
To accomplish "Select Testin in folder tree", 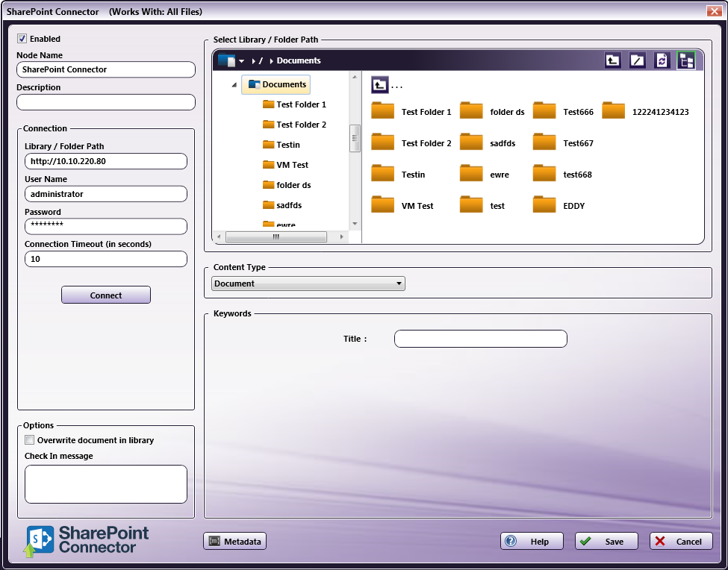I will click(x=281, y=145).
